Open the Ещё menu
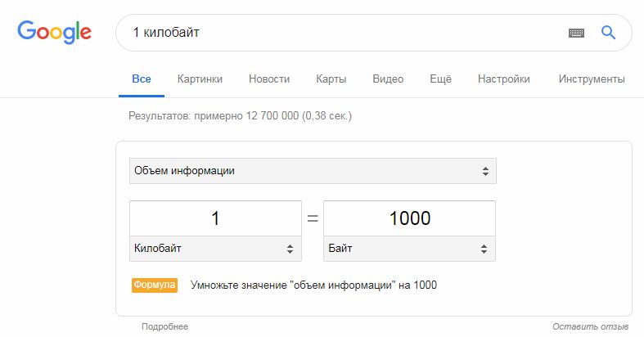Viewport: 644px width, 337px height. tap(441, 79)
